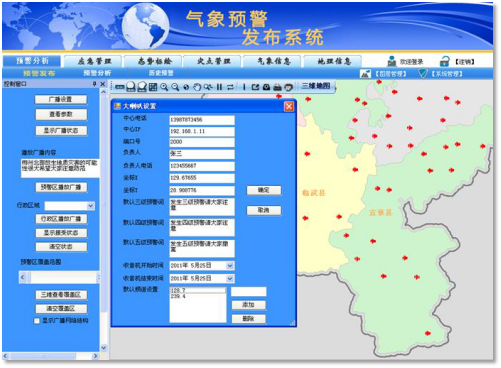Click the camera snapshot icon in toolbar

266,87
